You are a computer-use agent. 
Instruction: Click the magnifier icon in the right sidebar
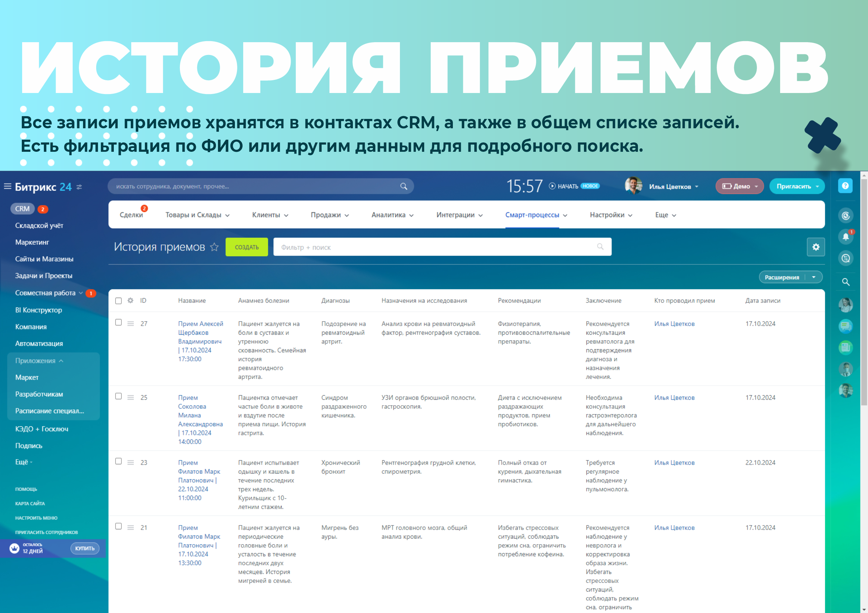(846, 282)
